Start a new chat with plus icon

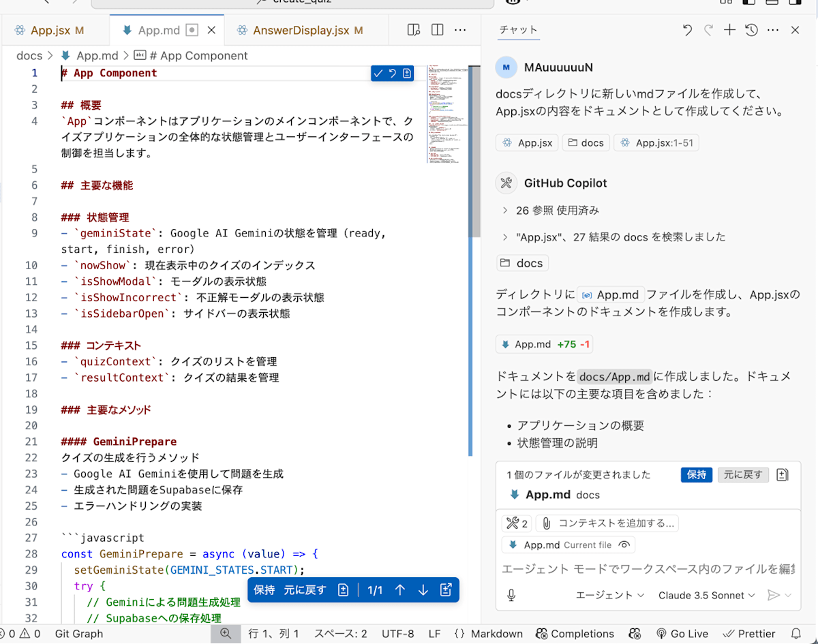pyautogui.click(x=729, y=30)
